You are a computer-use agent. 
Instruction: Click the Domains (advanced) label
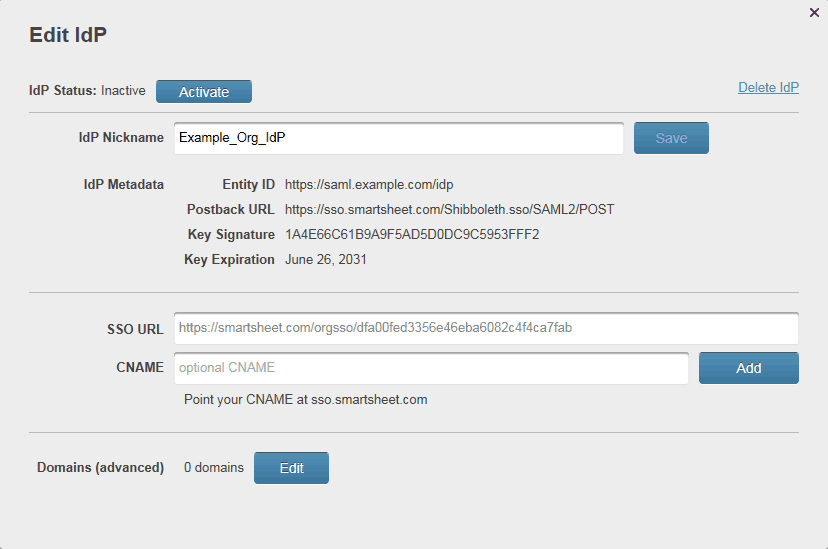pyautogui.click(x=100, y=468)
